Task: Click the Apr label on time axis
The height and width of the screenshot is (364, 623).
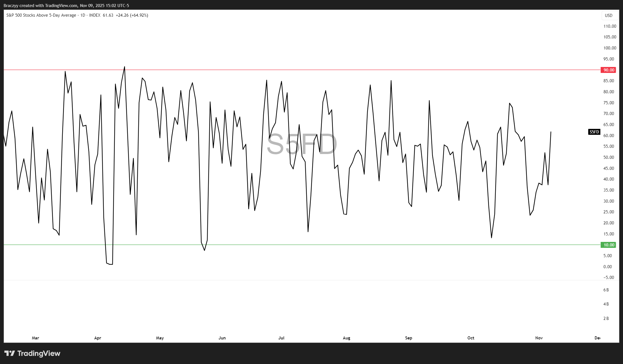Action: point(98,338)
